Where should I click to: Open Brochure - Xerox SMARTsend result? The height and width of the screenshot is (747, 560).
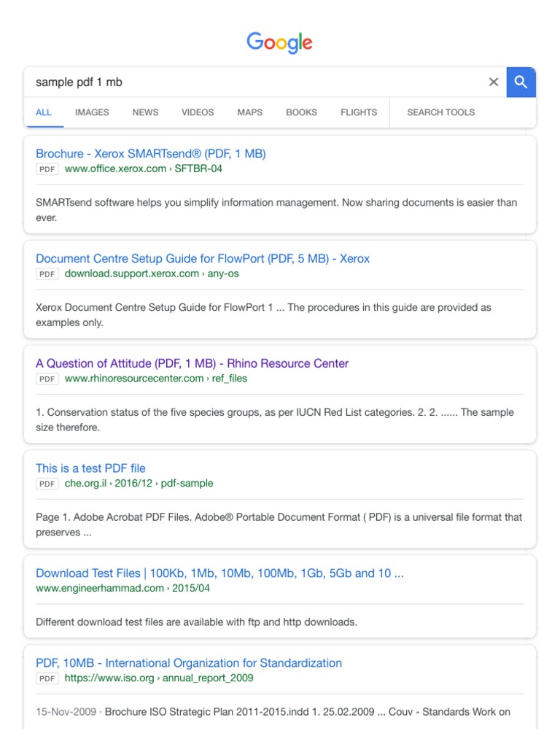(x=151, y=154)
